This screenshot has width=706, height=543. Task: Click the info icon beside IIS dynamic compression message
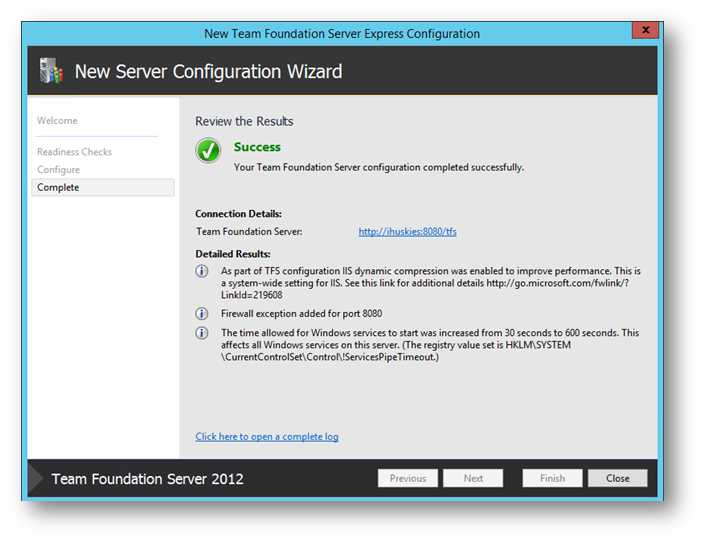coord(202,271)
